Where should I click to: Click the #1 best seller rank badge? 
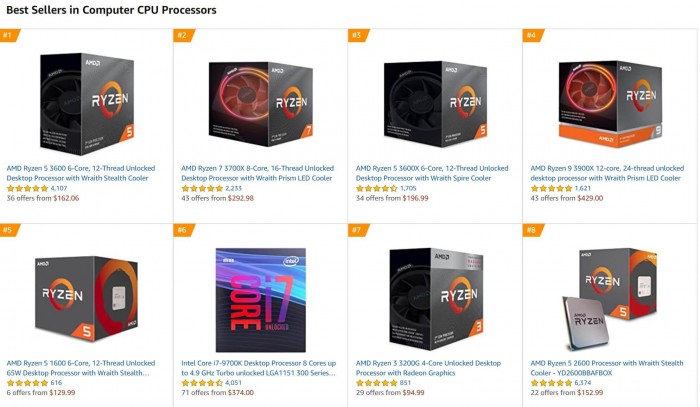(9, 36)
